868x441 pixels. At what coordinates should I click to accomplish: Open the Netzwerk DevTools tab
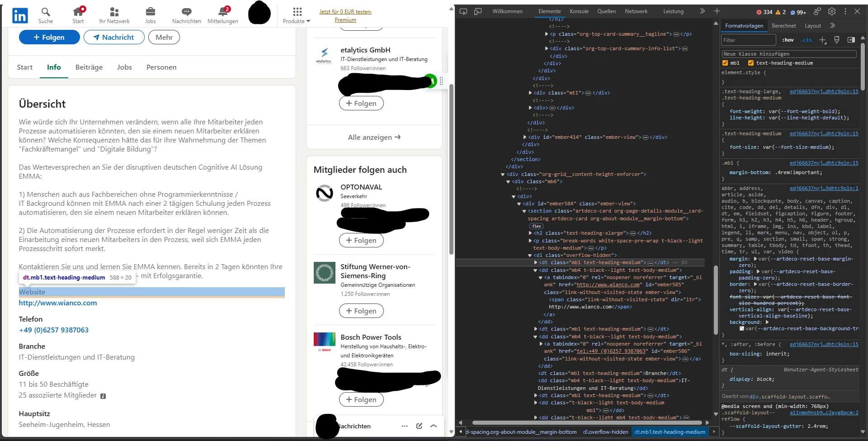point(636,11)
